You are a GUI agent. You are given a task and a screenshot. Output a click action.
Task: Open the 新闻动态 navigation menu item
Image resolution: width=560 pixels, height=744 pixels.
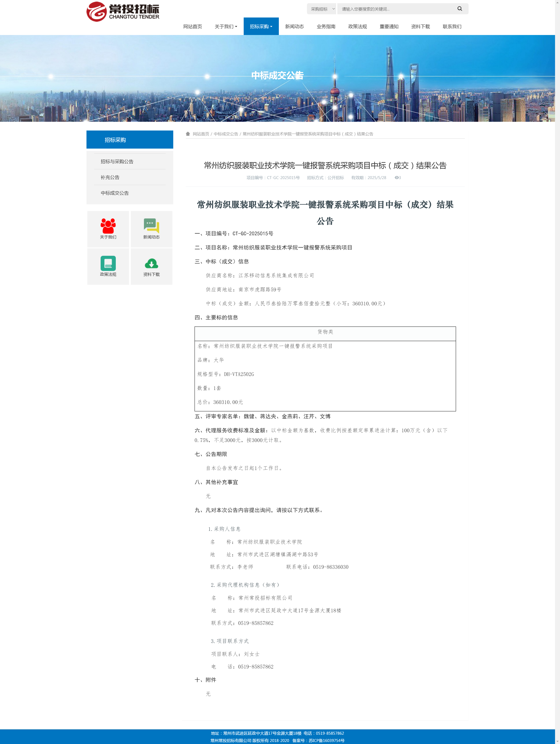coord(294,27)
